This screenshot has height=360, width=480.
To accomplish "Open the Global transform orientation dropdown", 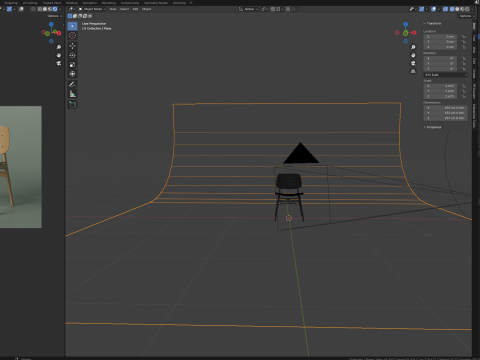I will pyautogui.click(x=249, y=9).
